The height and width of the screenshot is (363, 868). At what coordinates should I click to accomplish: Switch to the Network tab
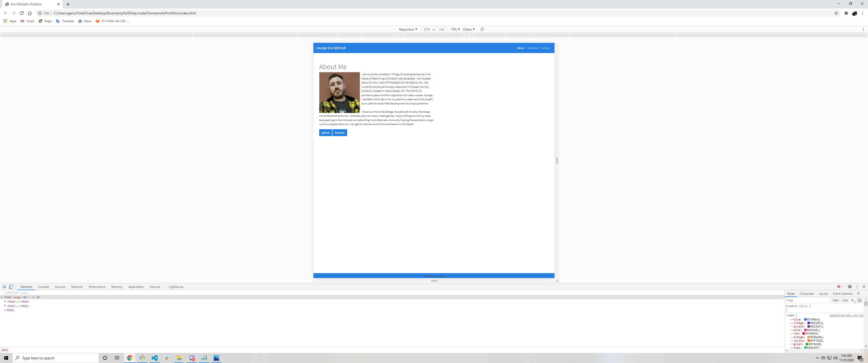pyautogui.click(x=77, y=287)
